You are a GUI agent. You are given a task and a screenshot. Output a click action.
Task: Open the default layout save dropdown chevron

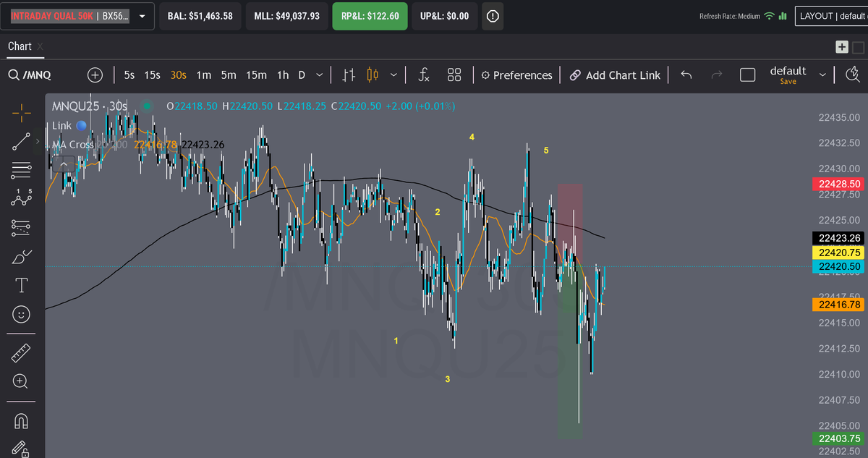pyautogui.click(x=822, y=75)
